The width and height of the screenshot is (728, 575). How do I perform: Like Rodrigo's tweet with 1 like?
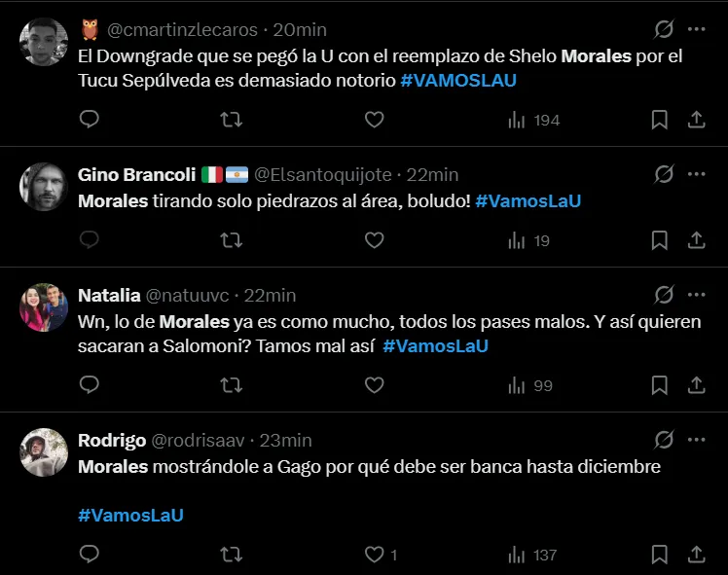point(374,555)
